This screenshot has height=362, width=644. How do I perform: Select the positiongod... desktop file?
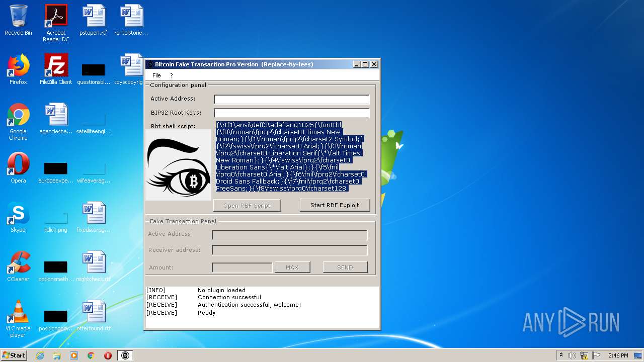click(56, 320)
